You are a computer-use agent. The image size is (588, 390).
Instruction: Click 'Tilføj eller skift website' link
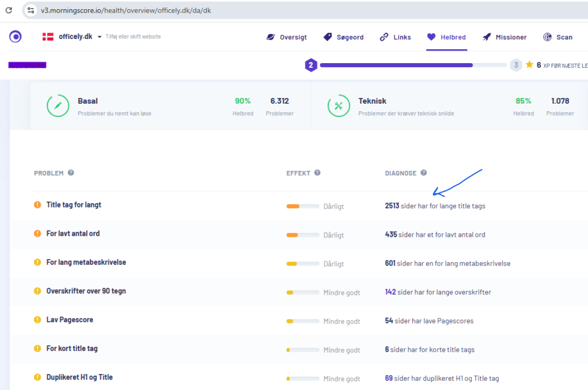click(133, 36)
